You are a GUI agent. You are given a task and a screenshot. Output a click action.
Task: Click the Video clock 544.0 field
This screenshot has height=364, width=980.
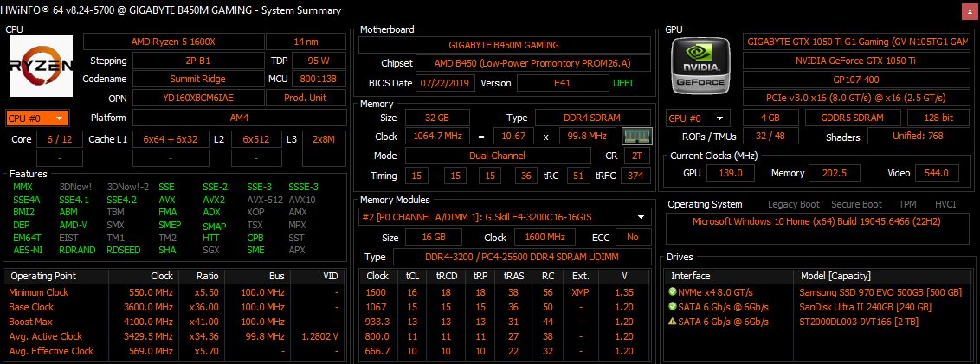click(x=936, y=173)
